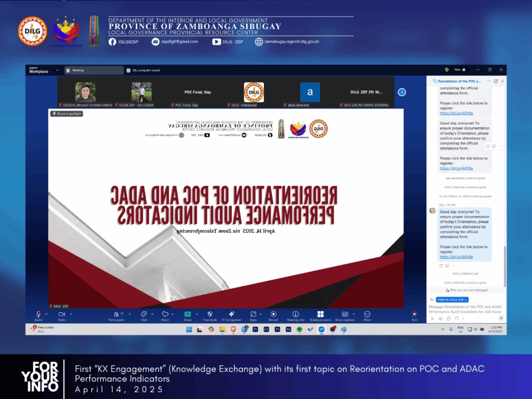Click the red End meeting button
Viewport: 532px width, 399px height.
(414, 316)
